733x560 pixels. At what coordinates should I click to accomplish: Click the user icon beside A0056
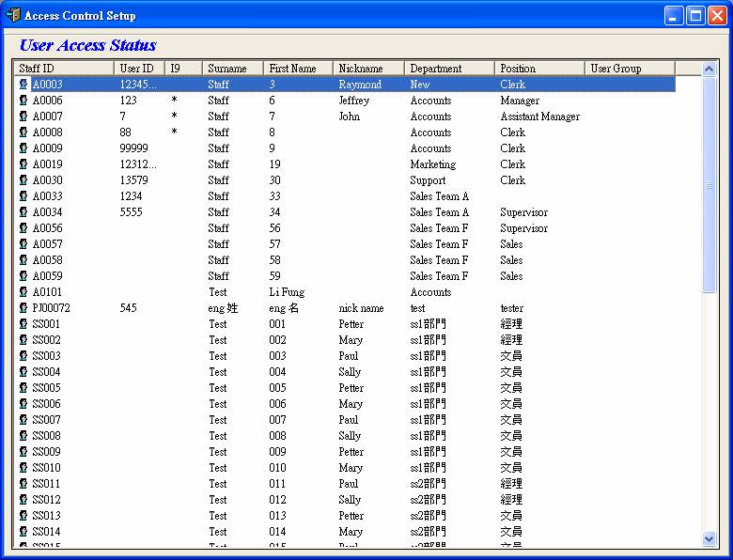tap(23, 227)
